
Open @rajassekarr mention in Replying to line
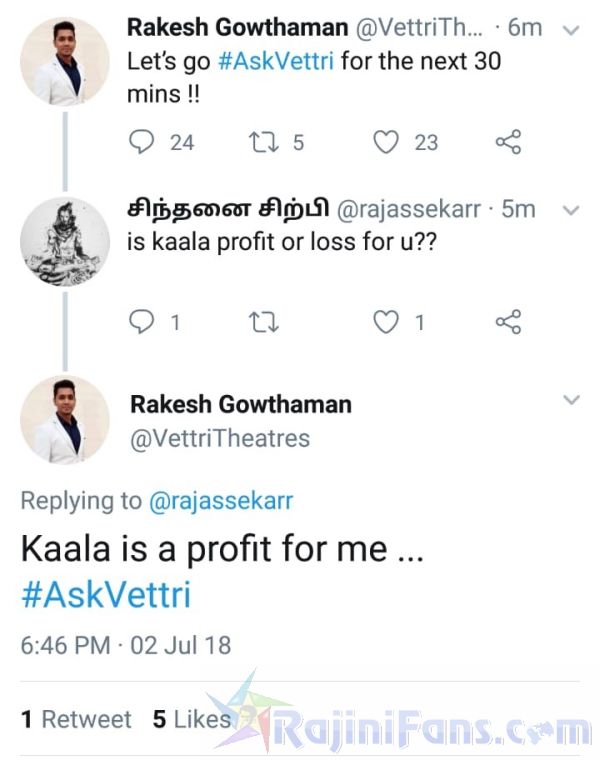tap(220, 501)
